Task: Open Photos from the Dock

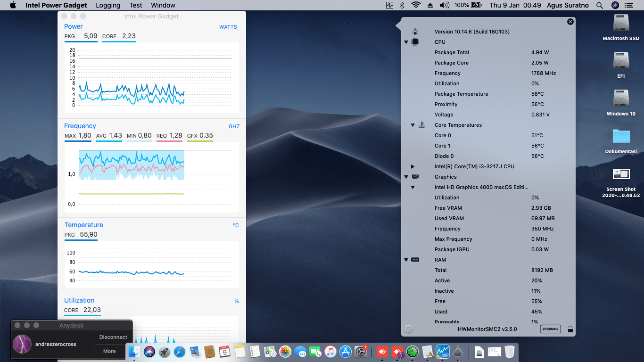Action: coord(285,352)
